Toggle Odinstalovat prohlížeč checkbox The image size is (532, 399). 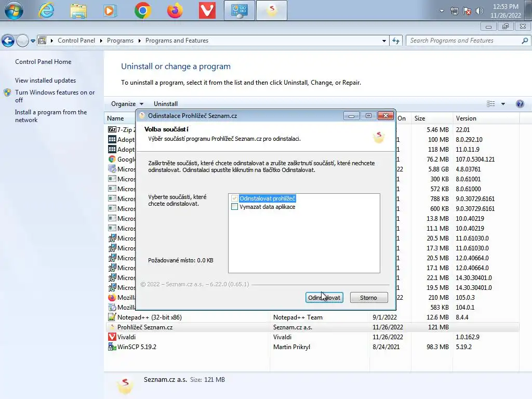pyautogui.click(x=234, y=198)
